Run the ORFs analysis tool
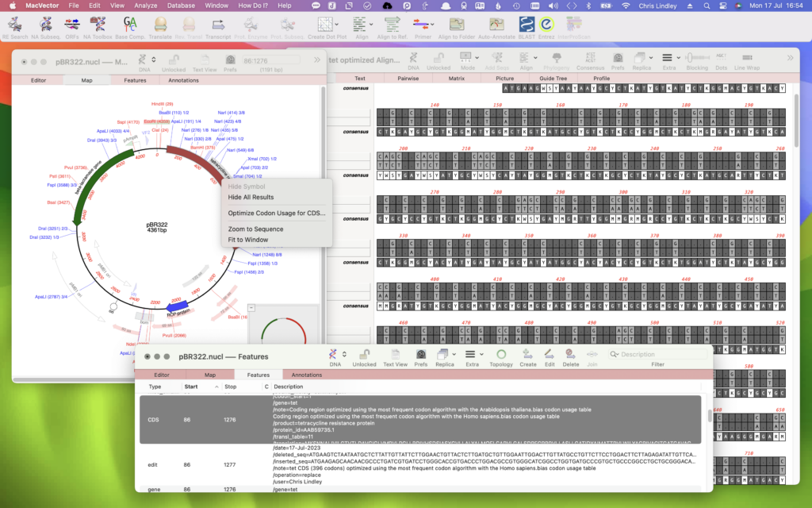The image size is (812, 508). click(x=72, y=28)
